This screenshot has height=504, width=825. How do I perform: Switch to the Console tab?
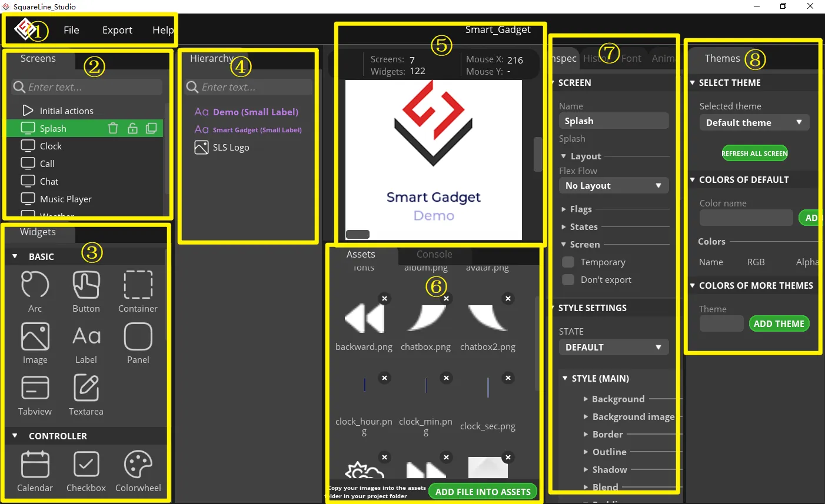pyautogui.click(x=434, y=254)
